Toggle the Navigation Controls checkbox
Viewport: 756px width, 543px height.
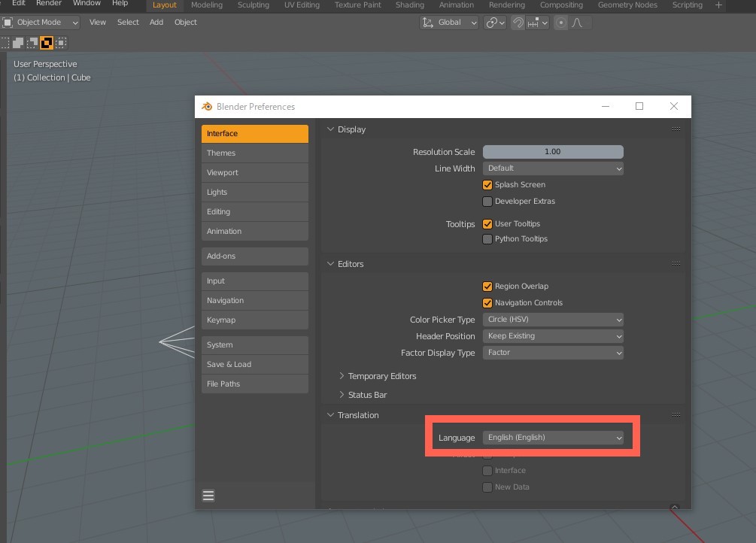click(487, 303)
